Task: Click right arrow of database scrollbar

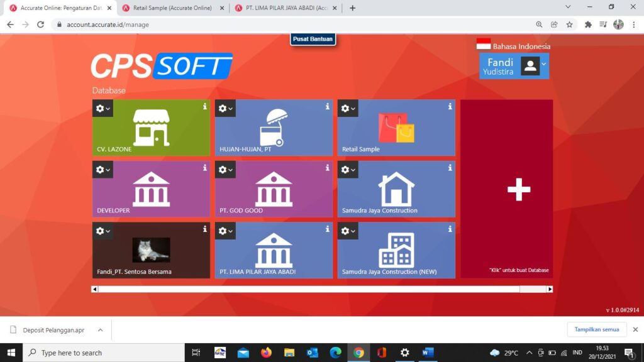Action: click(550, 289)
